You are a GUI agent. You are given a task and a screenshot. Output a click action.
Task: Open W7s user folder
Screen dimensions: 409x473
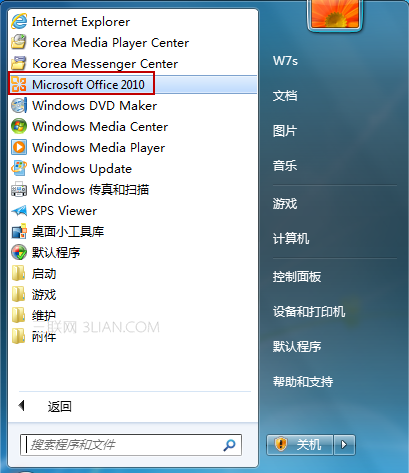pos(285,61)
